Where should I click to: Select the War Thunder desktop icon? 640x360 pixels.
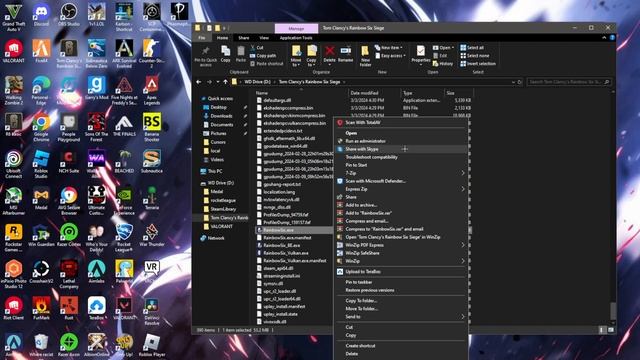point(151,235)
